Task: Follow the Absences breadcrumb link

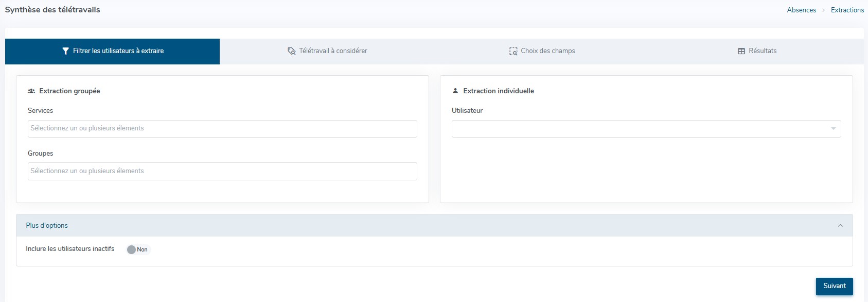Action: (x=801, y=10)
